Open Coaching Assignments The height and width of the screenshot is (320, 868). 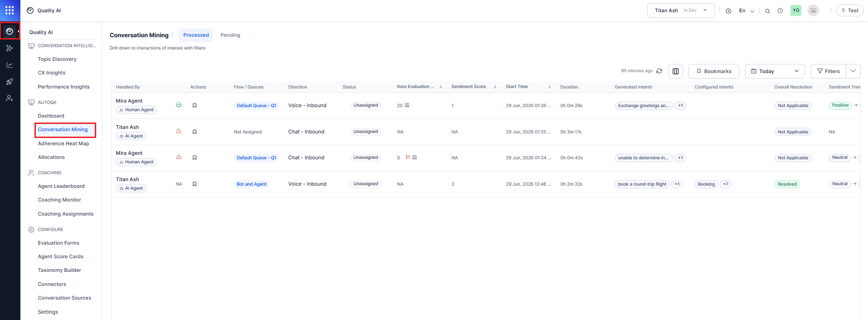tap(66, 214)
